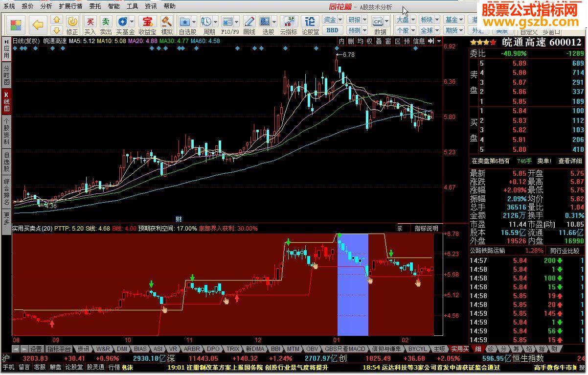This screenshot has width=588, height=375.
Task: Open the 模拟 gavel simulation icon
Action: tap(167, 21)
